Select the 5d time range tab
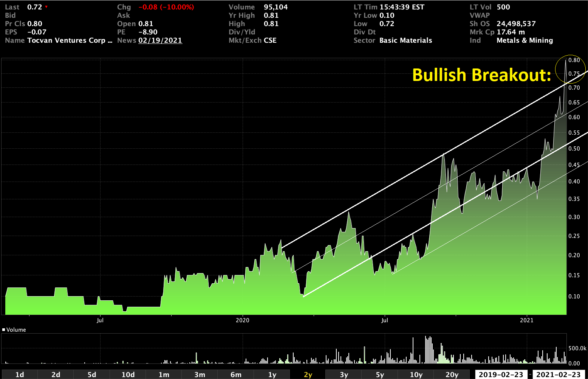This screenshot has width=588, height=379. click(x=91, y=374)
